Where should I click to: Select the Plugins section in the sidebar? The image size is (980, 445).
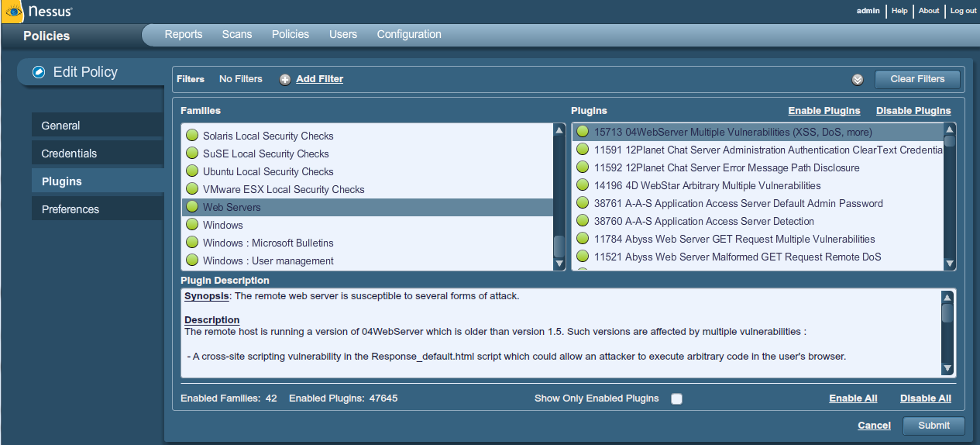coord(98,181)
